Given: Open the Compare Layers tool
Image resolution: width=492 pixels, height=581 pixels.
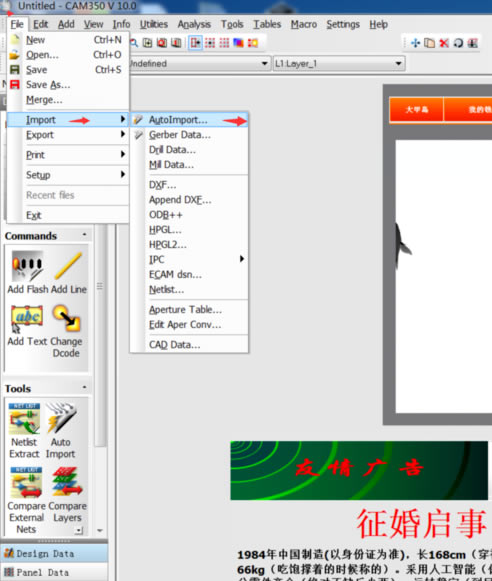Looking at the screenshot, I should tap(67, 482).
